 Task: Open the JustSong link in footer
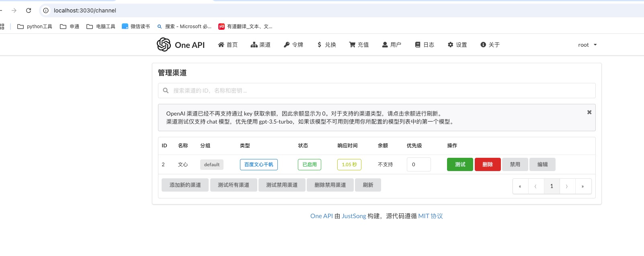pyautogui.click(x=354, y=216)
